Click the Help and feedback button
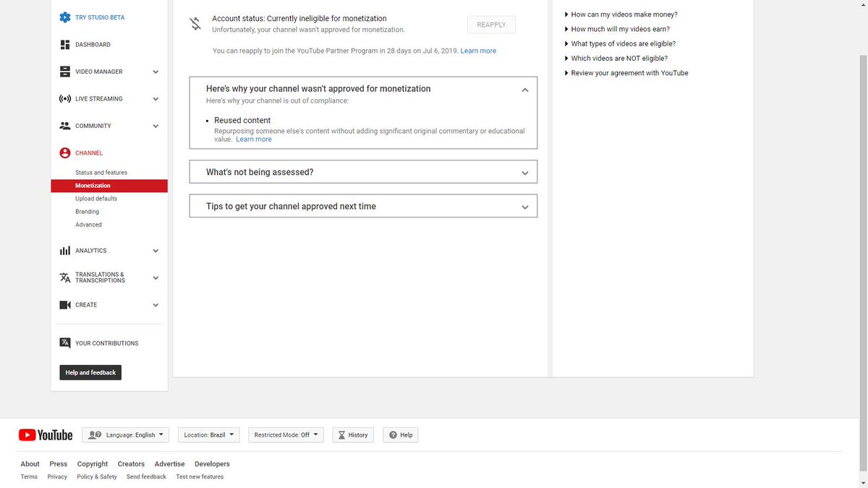Image resolution: width=868 pixels, height=488 pixels. (x=90, y=372)
